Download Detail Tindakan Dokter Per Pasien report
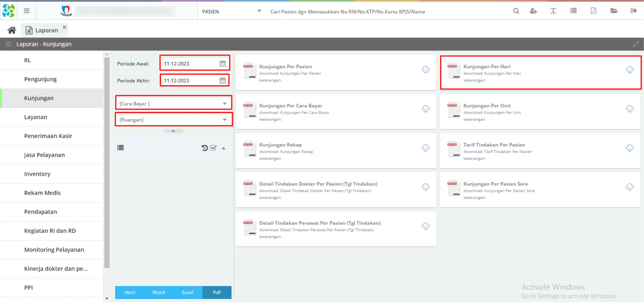The height and width of the screenshot is (303, 644). (425, 187)
